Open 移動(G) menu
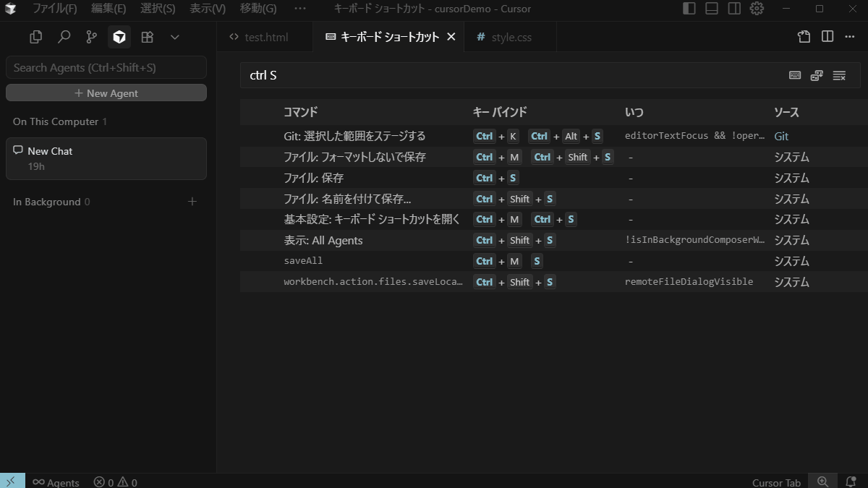Viewport: 868px width, 488px height. pyautogui.click(x=258, y=9)
